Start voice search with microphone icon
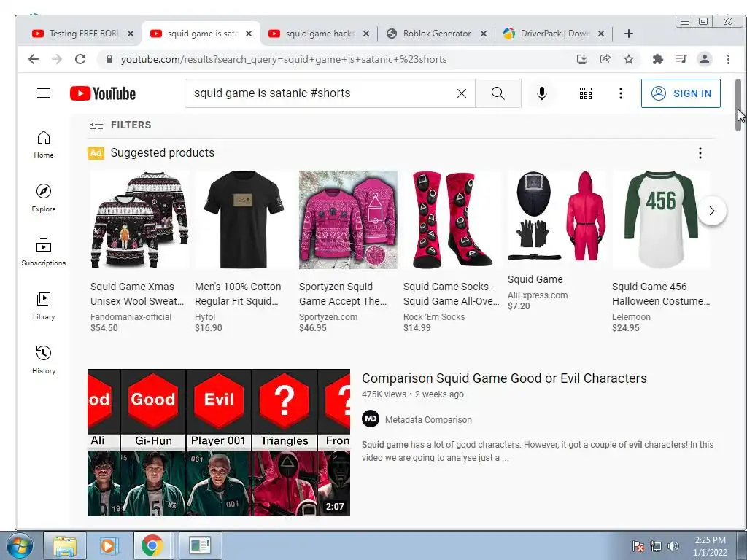Screen dimensions: 747x560 542,93
